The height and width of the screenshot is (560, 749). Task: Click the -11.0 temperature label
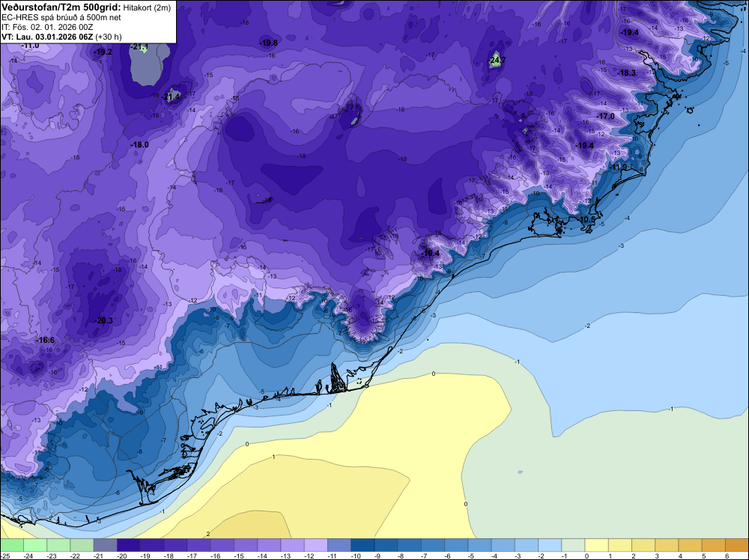click(x=30, y=46)
